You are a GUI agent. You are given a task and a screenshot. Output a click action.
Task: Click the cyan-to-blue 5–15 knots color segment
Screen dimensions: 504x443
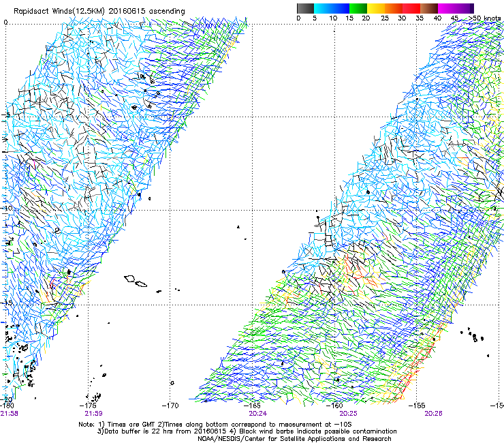332,8
